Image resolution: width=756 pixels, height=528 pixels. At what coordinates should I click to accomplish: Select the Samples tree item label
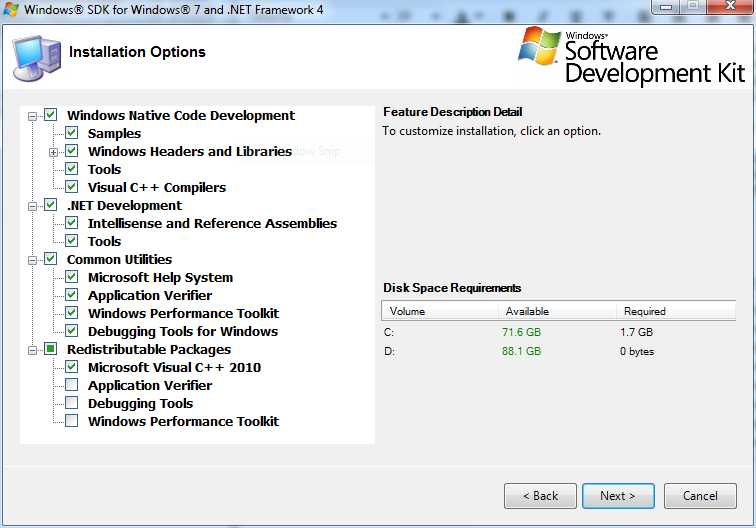click(114, 134)
